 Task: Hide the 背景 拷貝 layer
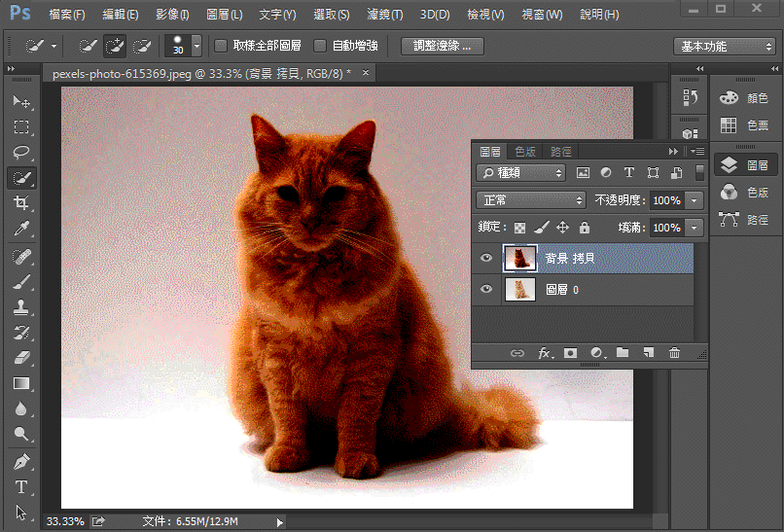486,258
